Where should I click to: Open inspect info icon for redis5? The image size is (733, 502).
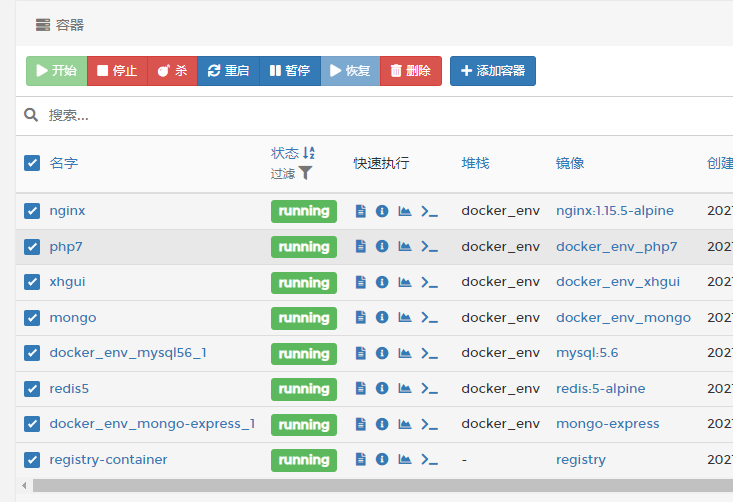point(382,388)
